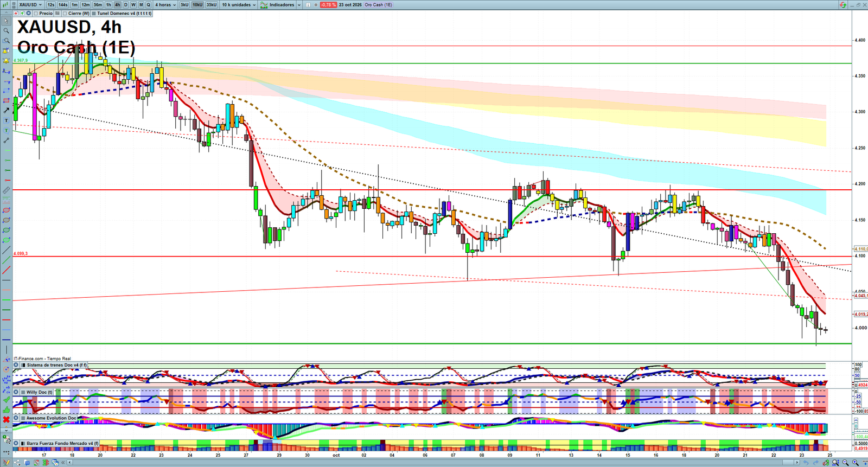
Task: Choose the red rectangle drawing tool
Action: (x=6, y=100)
